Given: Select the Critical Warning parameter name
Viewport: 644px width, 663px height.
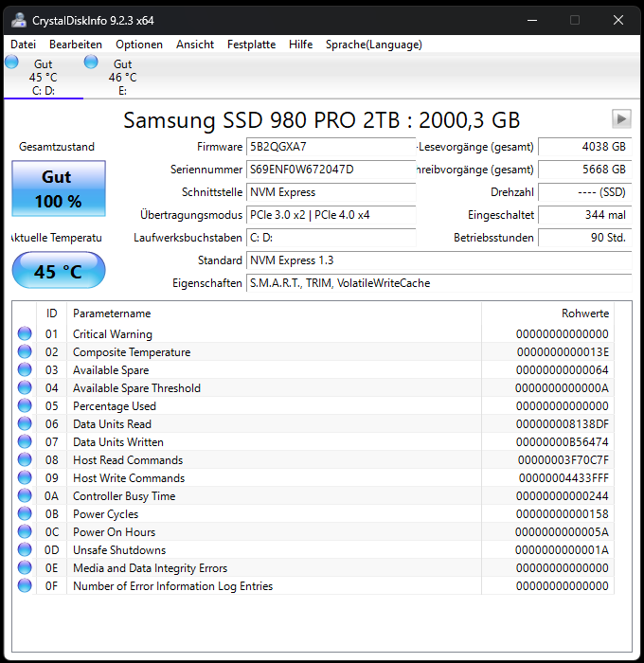Looking at the screenshot, I should pos(113,334).
